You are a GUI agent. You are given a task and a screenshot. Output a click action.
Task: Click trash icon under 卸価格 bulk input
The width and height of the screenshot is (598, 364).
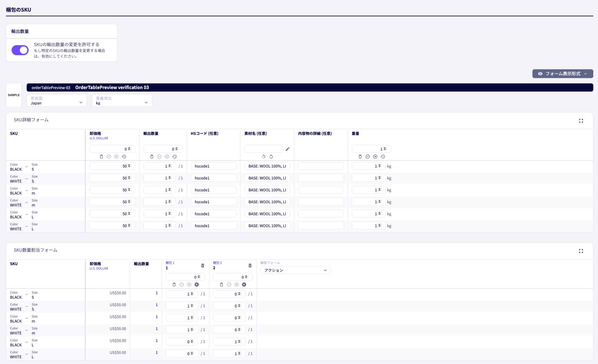point(101,157)
